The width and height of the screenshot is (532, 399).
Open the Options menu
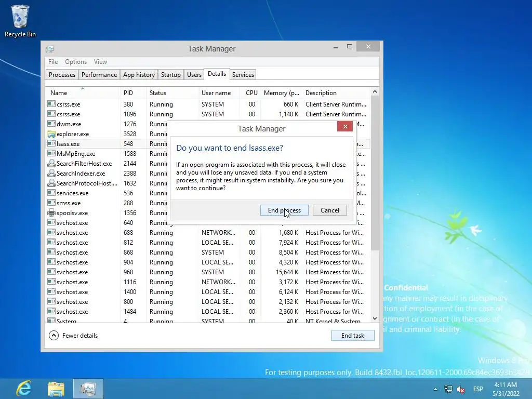76,62
